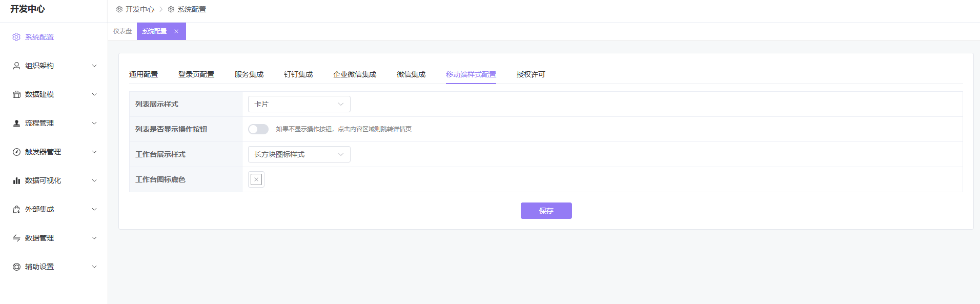Click the 开发中心 breadcrumb link

(139, 9)
